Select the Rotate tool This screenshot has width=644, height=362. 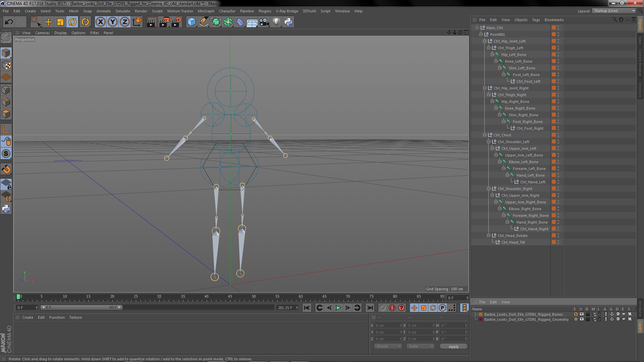pyautogui.click(x=72, y=22)
